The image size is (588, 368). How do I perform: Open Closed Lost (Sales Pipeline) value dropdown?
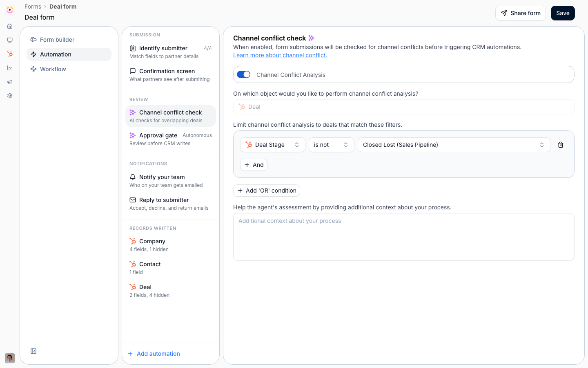(x=454, y=145)
